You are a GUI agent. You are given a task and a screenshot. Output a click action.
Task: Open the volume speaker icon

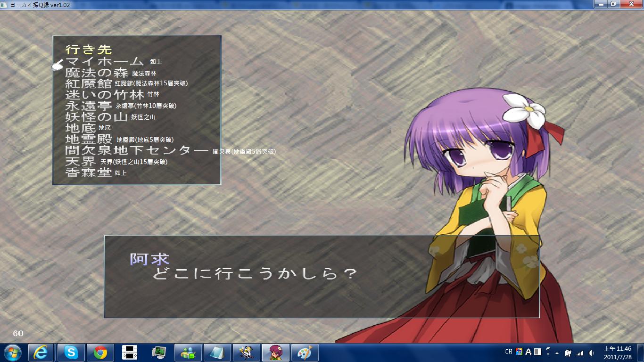point(592,353)
